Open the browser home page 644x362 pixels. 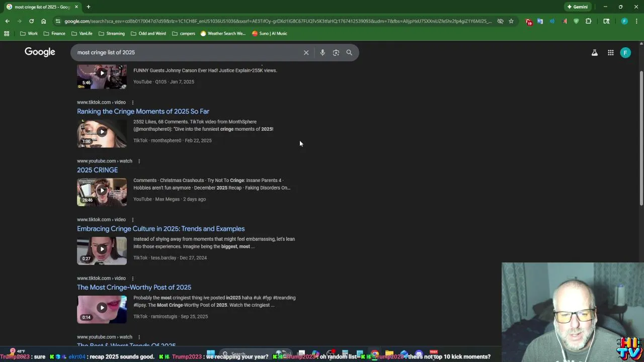(44, 21)
